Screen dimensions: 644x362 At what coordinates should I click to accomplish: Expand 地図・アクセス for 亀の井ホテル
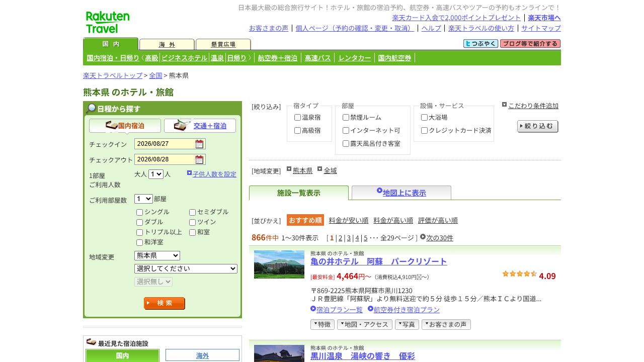365,325
